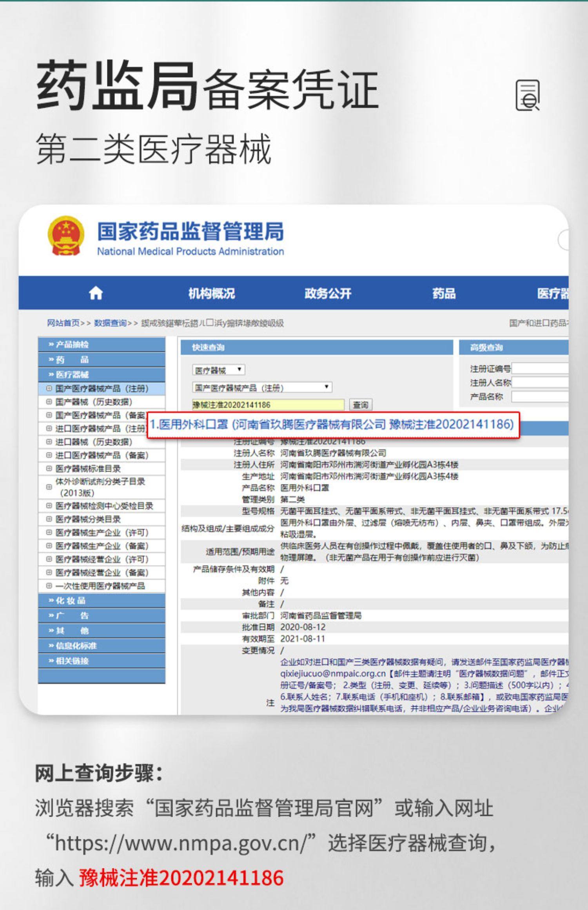Click expiry date 2021-08-11

coord(303,639)
